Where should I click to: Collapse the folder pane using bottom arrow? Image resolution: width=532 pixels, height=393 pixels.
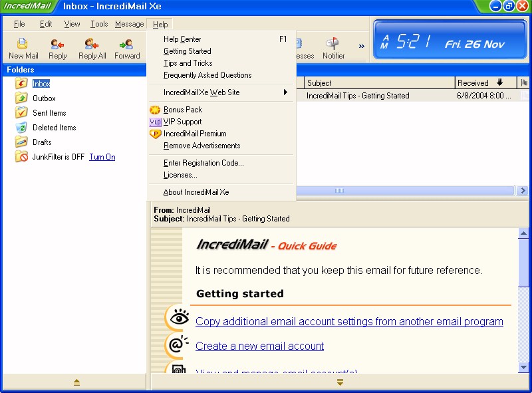coord(76,382)
